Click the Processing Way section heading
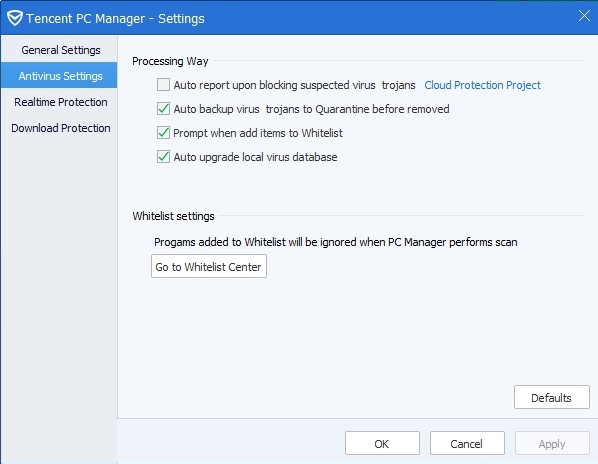The image size is (598, 464). coord(170,61)
